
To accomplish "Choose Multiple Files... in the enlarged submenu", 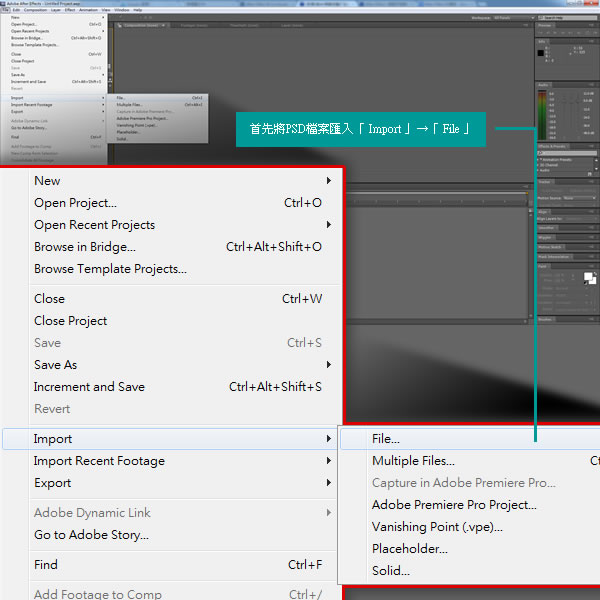I will click(470, 461).
